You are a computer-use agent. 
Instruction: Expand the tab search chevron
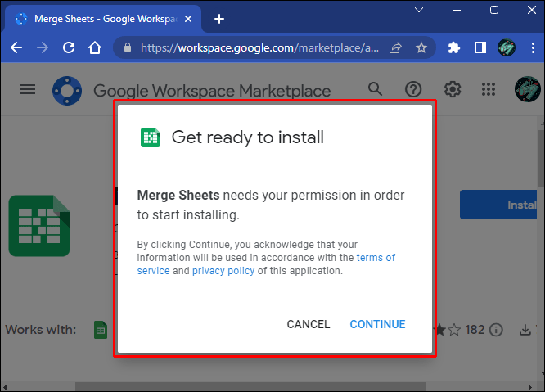pyautogui.click(x=419, y=10)
